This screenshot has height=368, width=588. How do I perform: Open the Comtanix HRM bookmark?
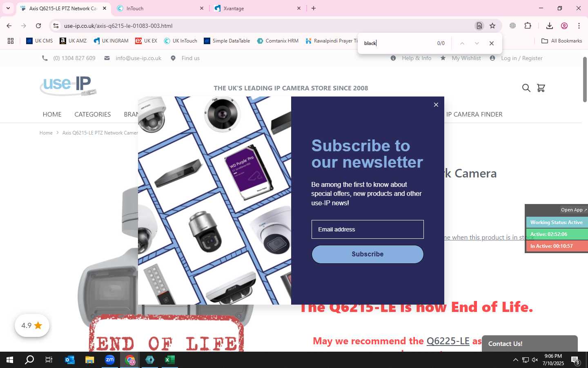tap(278, 41)
